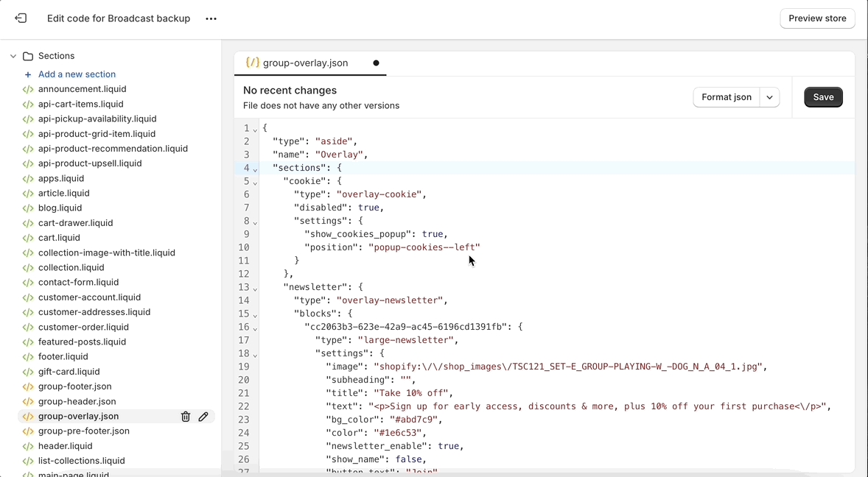Click the JSON icon beside group-header.json
The image size is (868, 477).
pos(28,402)
